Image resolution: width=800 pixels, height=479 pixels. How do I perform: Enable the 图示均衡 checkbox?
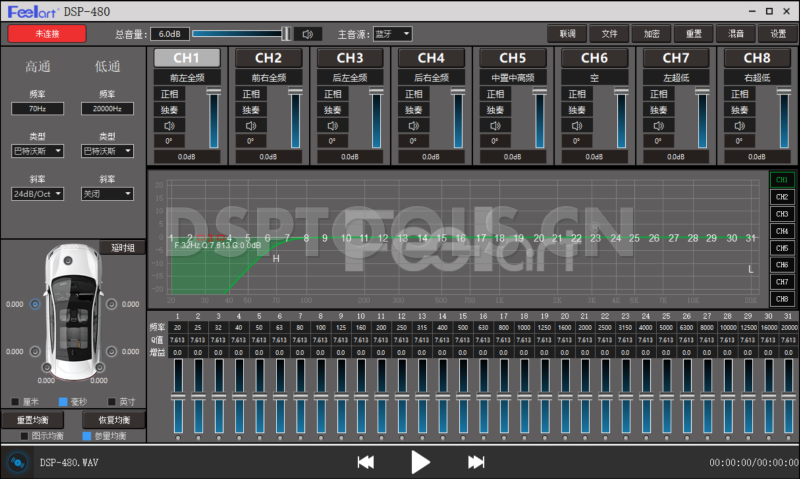click(x=25, y=436)
